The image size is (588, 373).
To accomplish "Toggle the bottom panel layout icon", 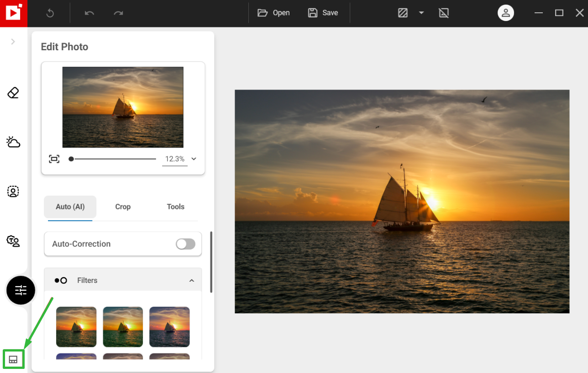I will tap(13, 359).
